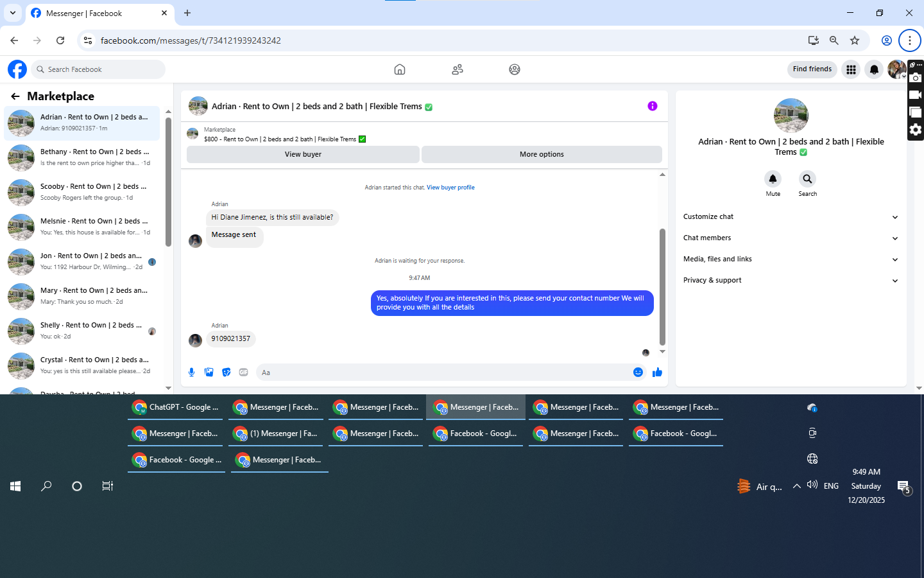Open Shelly Rent to Own conversation

coord(82,331)
